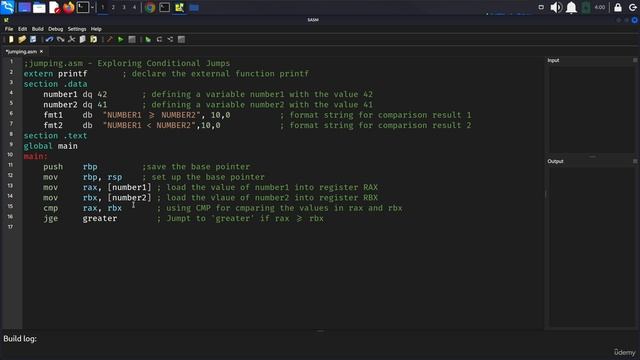
Task: Run the program with the green play icon
Action: click(x=120, y=40)
